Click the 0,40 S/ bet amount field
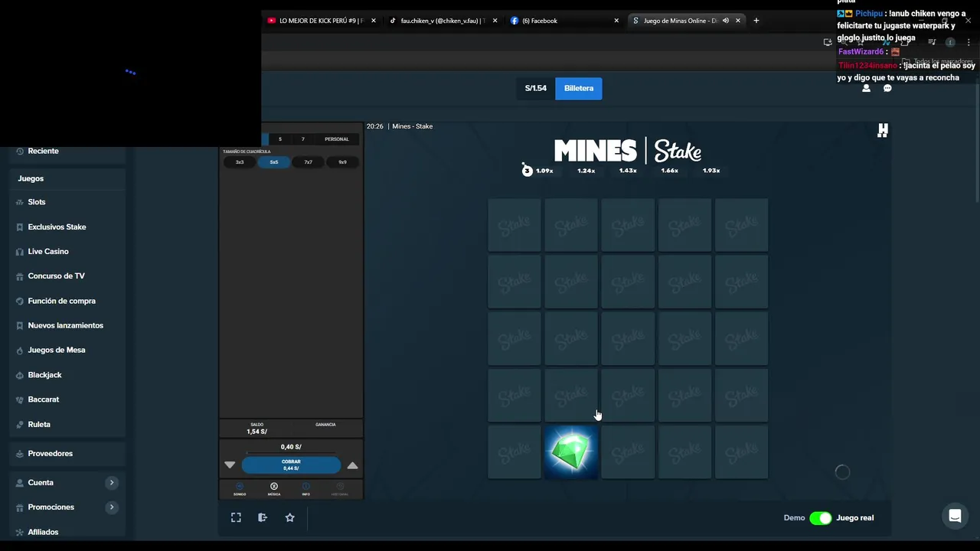The image size is (980, 551). (291, 447)
